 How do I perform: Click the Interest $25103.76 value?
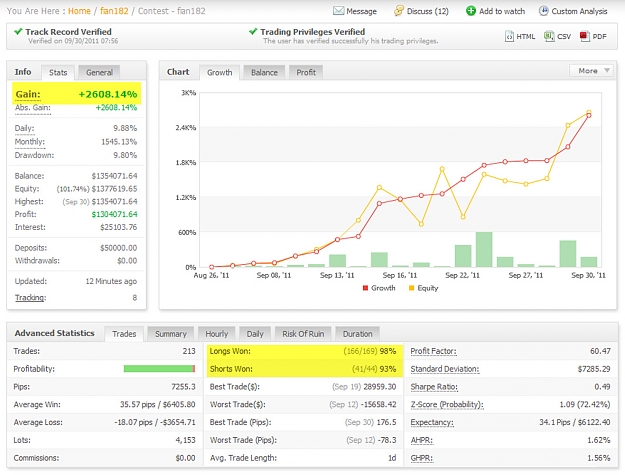tap(118, 227)
